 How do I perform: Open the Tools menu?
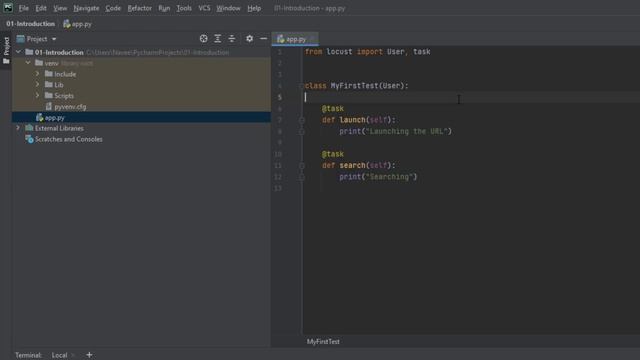coord(184,8)
